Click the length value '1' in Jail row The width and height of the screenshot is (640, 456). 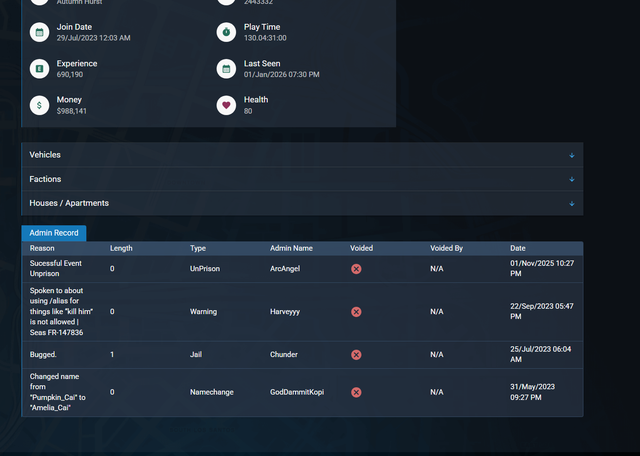(112, 354)
